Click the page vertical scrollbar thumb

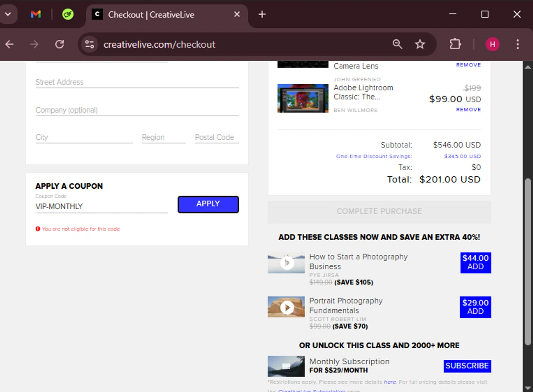(x=528, y=261)
